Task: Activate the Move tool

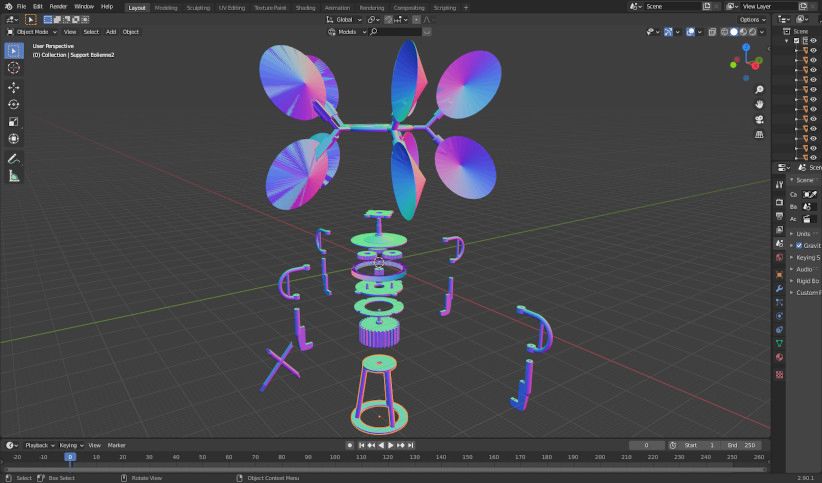Action: (x=14, y=87)
